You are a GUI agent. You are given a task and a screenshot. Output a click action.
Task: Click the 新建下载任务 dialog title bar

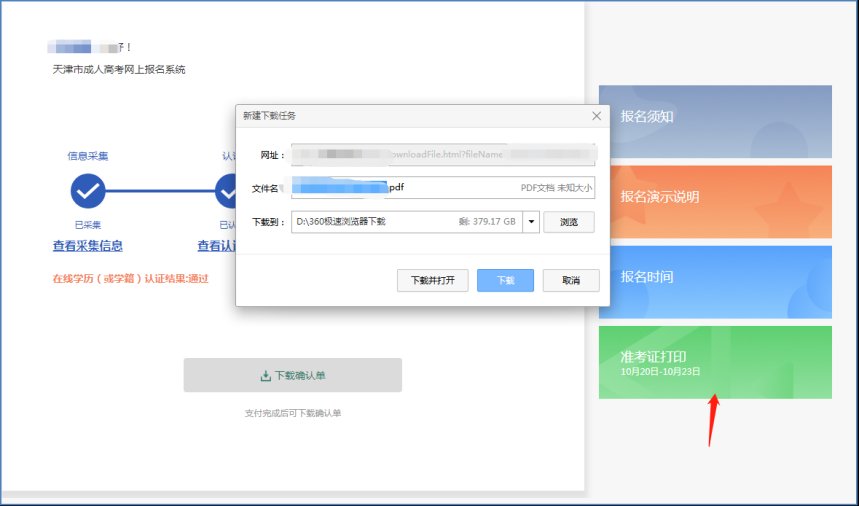400,116
